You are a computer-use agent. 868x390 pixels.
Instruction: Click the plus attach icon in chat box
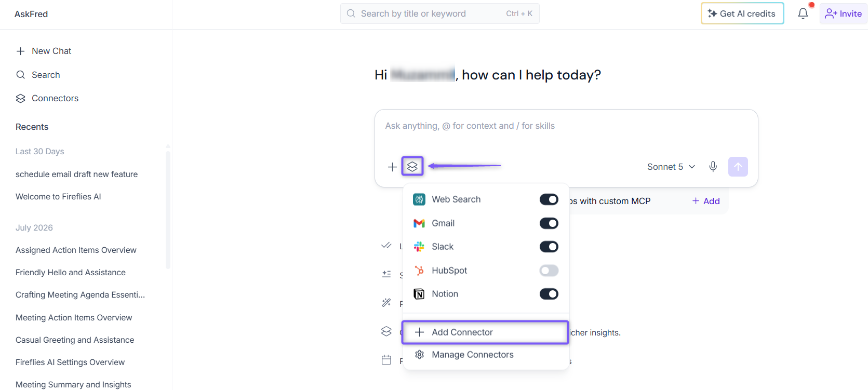392,167
